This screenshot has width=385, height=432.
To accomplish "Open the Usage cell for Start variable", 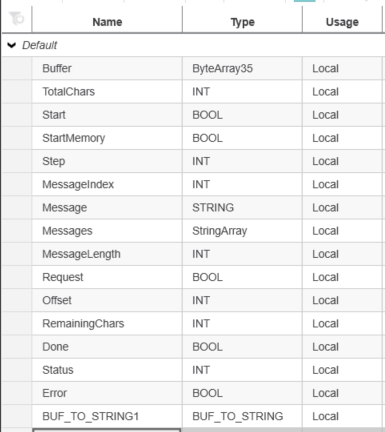I will click(342, 115).
